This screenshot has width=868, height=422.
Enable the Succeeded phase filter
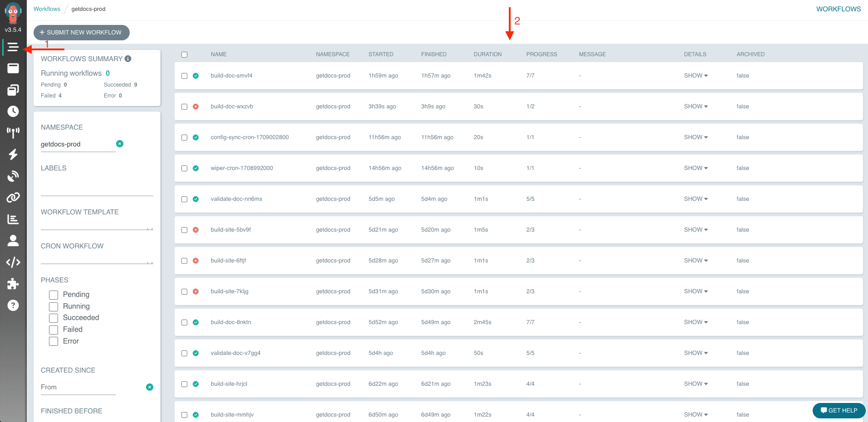53,318
